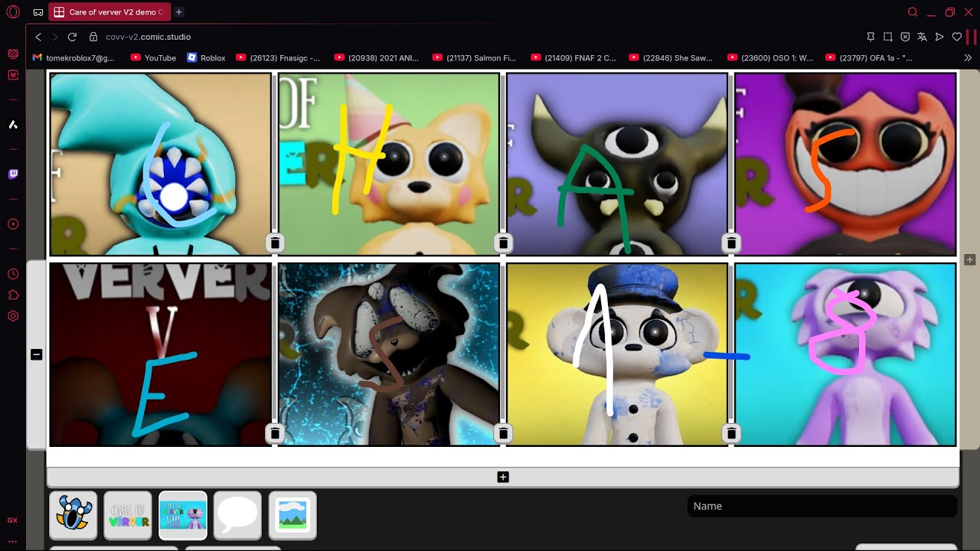Open sidebar three-dots more options
The image size is (980, 551).
tap(12, 541)
